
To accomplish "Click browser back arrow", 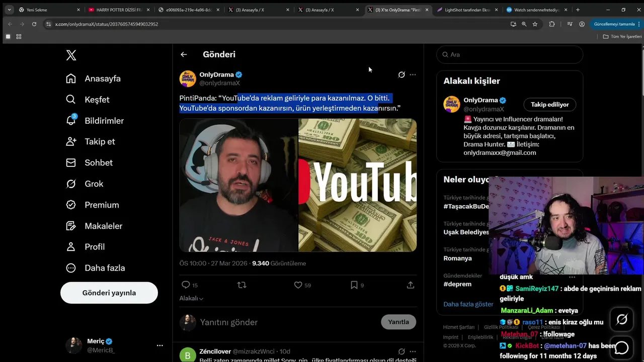I will point(10,24).
